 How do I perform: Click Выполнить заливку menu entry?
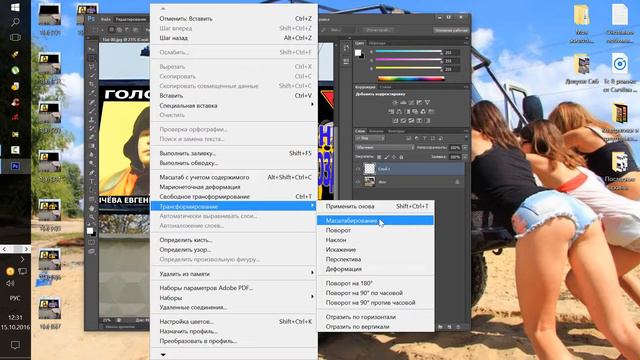pyautogui.click(x=234, y=153)
